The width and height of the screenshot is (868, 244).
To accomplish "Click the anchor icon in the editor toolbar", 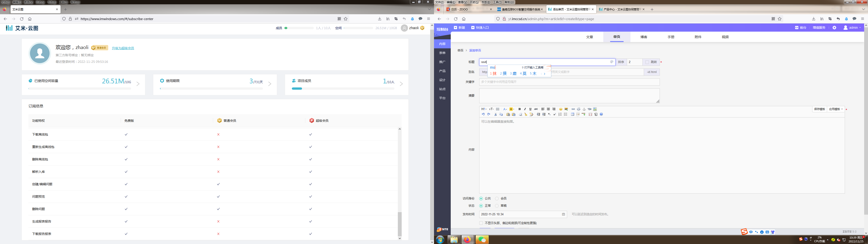I will [x=584, y=109].
